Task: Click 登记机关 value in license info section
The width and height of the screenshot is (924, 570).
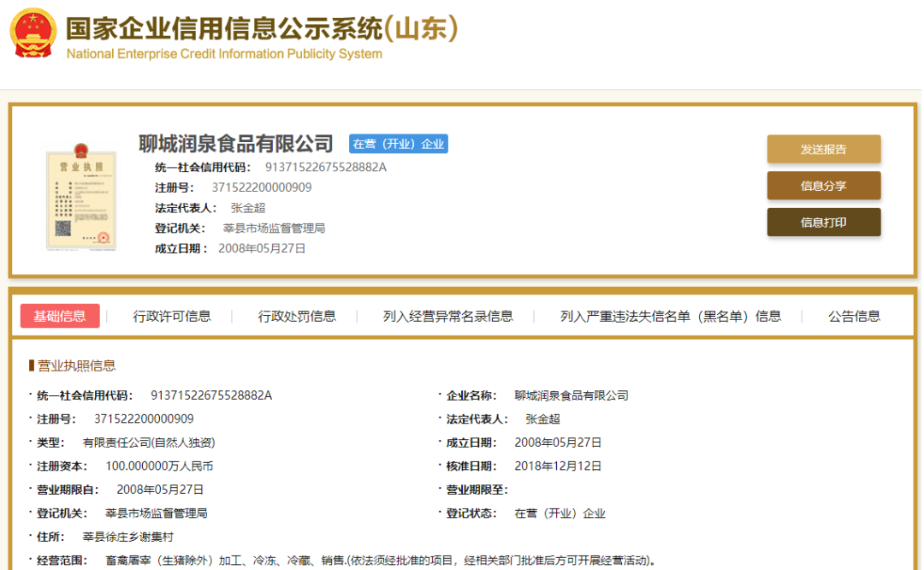Action: point(157,514)
